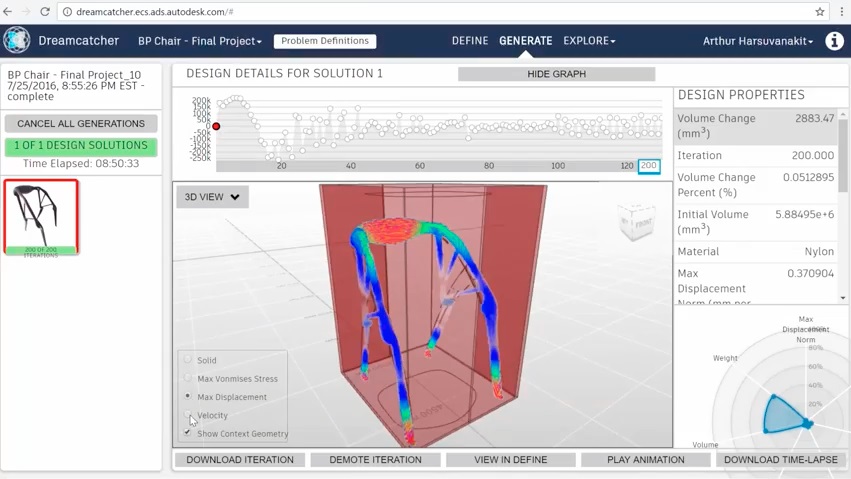Open Arthur Harsuvanakit user dropdown

point(758,41)
